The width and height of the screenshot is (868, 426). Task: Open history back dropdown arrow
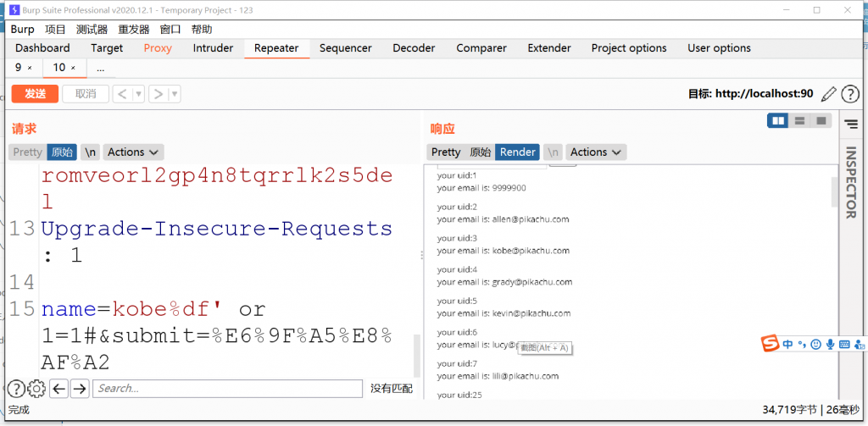pos(139,94)
